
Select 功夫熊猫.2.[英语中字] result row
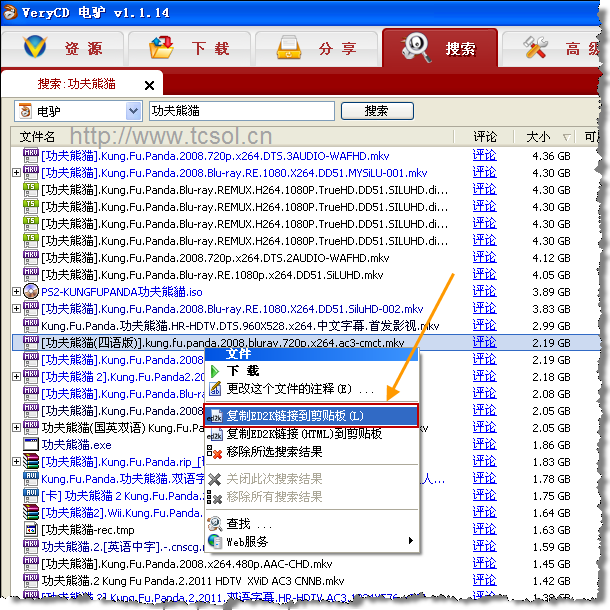pos(123,547)
